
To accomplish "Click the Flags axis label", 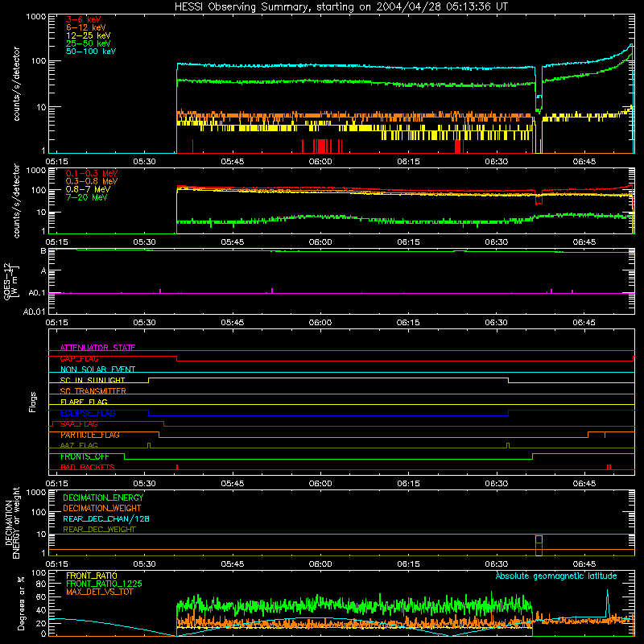I will pos(32,402).
